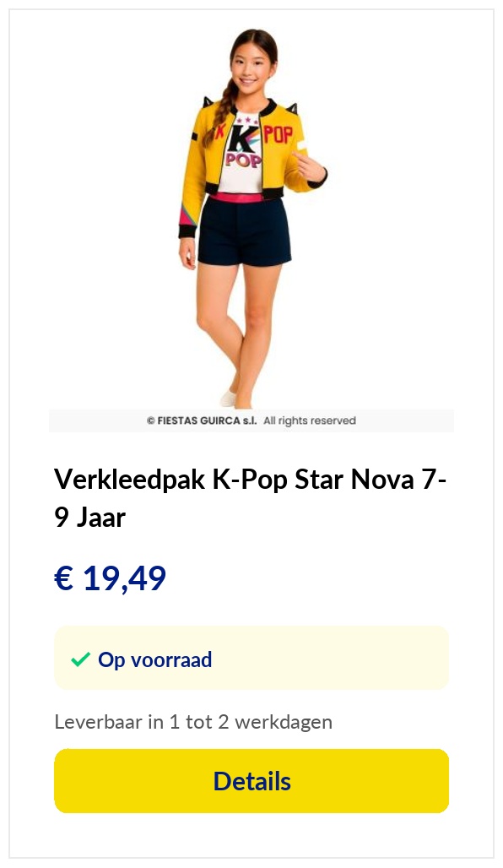This screenshot has height=868, width=503.
Task: Click the white shoe in the product photo
Action: coord(228,398)
